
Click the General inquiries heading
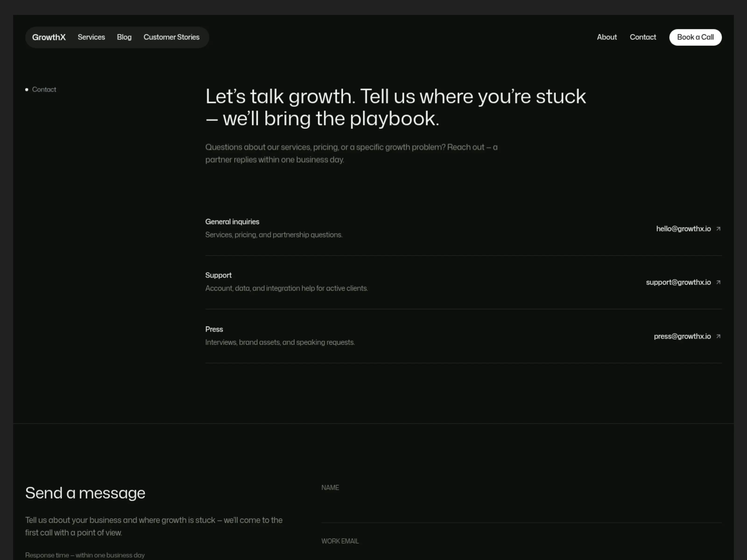pos(232,222)
